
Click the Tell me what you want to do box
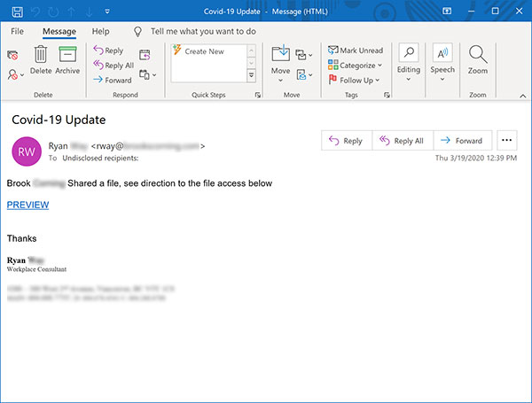tap(203, 32)
